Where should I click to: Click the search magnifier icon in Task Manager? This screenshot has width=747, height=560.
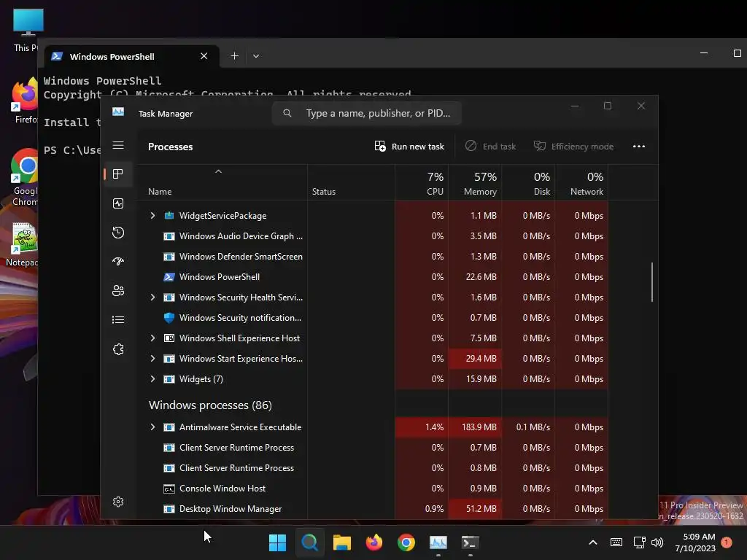tap(287, 113)
